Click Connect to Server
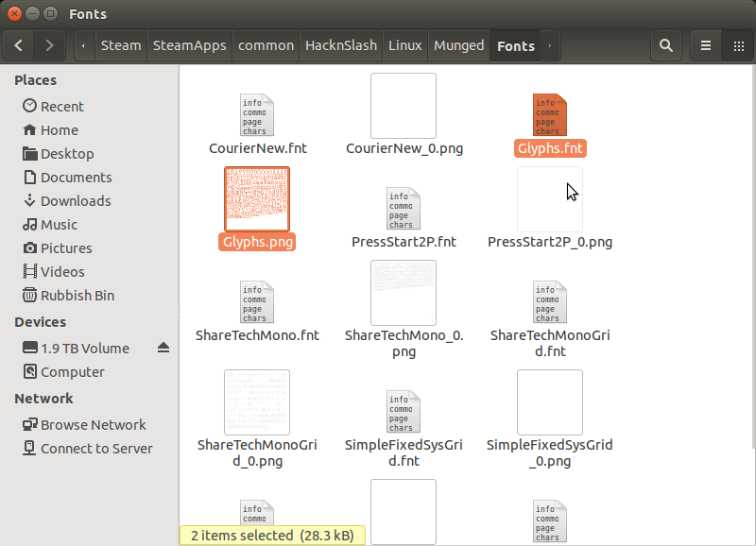The height and width of the screenshot is (546, 756). pos(96,449)
